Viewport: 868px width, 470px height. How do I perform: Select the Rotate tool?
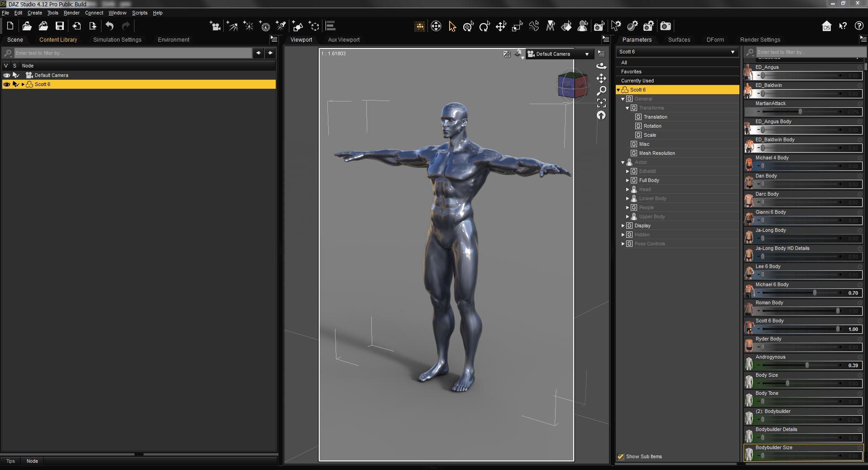pos(484,26)
